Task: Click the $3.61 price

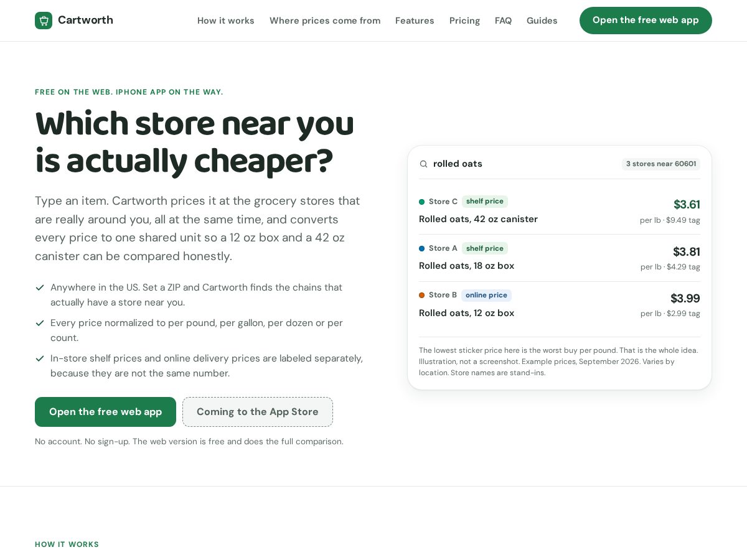Action: (687, 204)
